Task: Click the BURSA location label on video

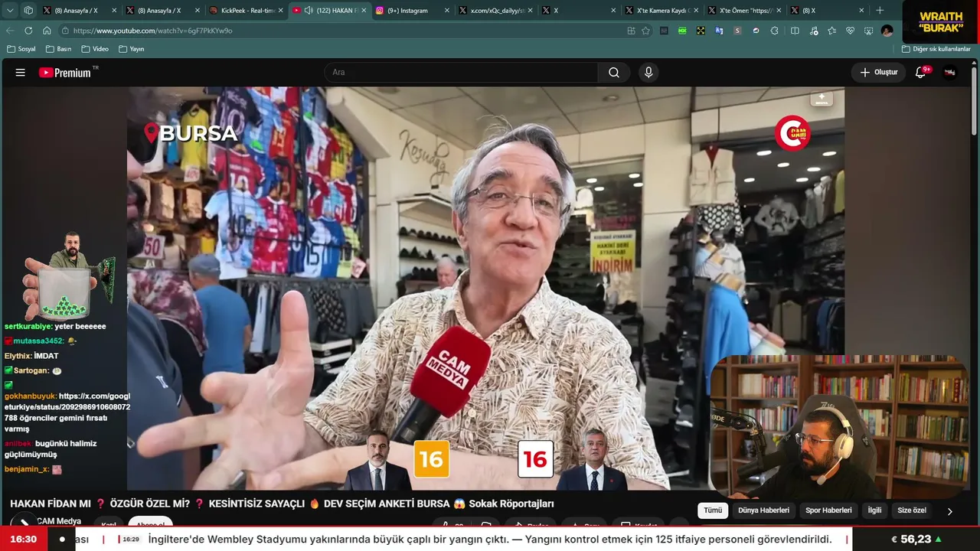Action: (191, 133)
